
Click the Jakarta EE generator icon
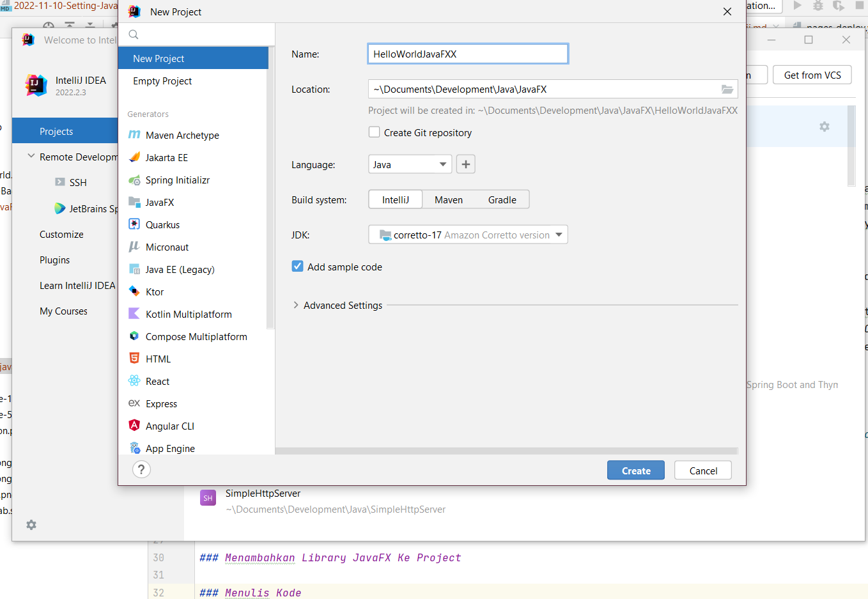134,157
